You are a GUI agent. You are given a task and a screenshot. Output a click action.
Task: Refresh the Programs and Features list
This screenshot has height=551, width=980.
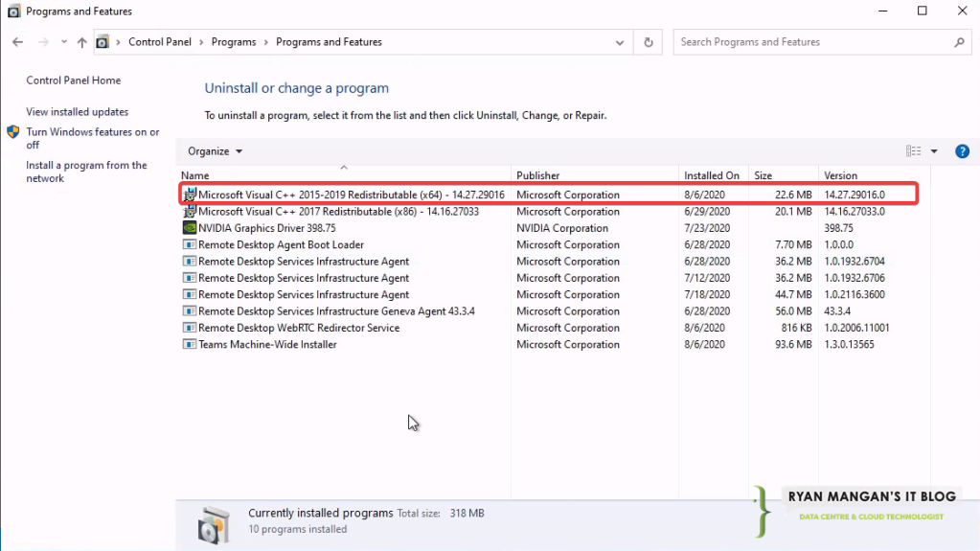pyautogui.click(x=649, y=42)
